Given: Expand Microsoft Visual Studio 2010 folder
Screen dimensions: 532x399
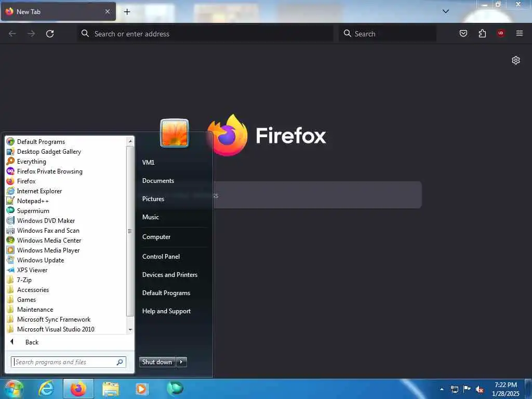Looking at the screenshot, I should (56, 329).
